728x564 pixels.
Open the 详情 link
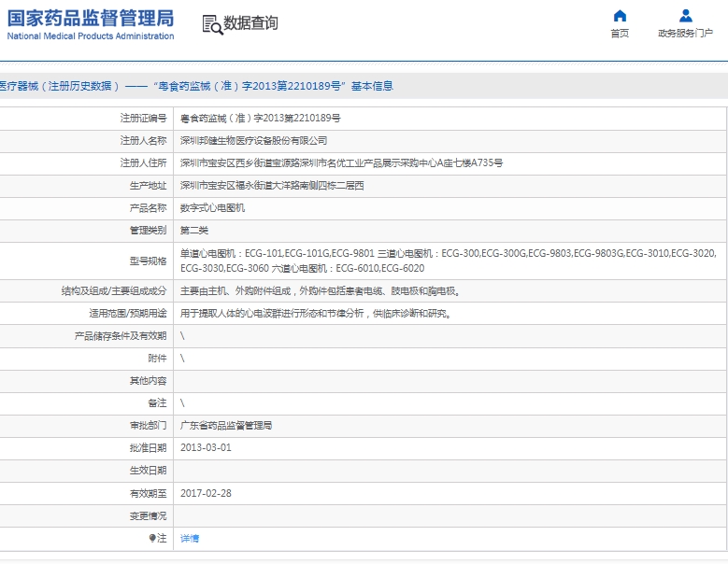190,538
